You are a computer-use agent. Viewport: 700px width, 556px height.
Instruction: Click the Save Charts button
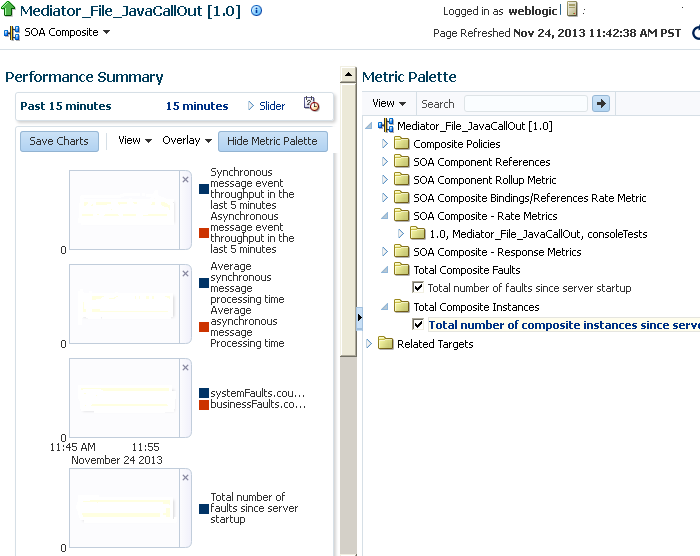[59, 141]
